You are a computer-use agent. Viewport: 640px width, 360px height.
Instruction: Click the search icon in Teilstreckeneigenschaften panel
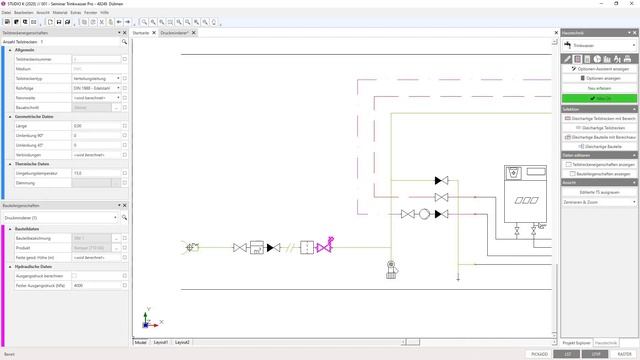coord(124,42)
